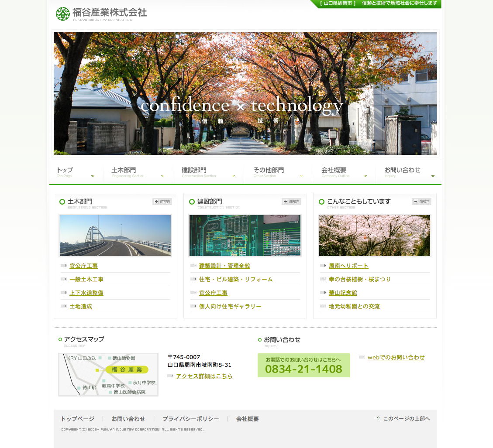Go to トップ Top Page in navigation
493x448 pixels.
click(76, 172)
